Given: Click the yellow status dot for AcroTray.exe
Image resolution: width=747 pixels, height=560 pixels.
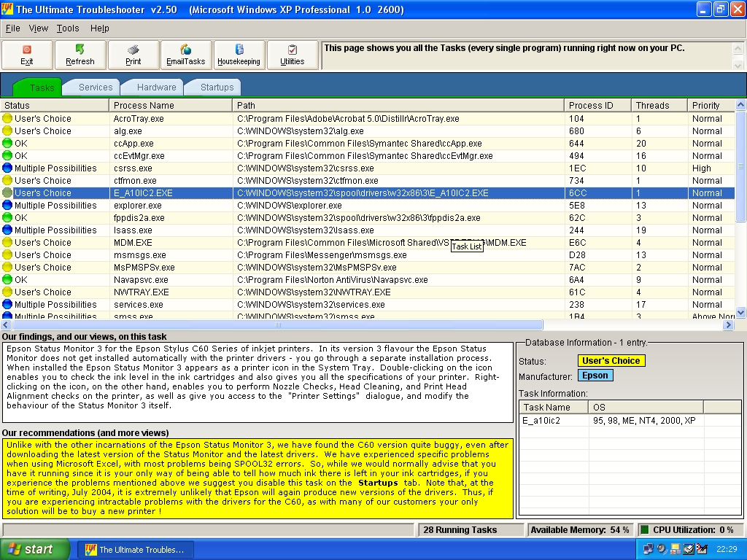Looking at the screenshot, I should pyautogui.click(x=7, y=119).
